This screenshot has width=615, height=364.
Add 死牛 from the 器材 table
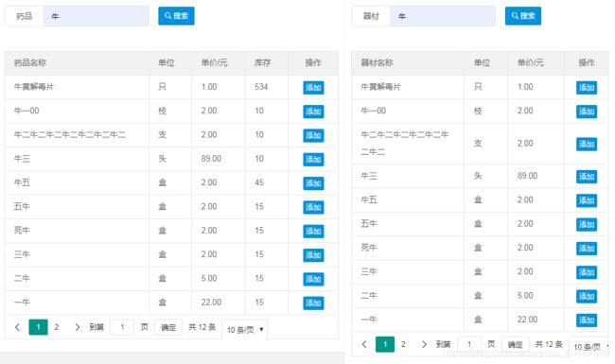tap(587, 249)
